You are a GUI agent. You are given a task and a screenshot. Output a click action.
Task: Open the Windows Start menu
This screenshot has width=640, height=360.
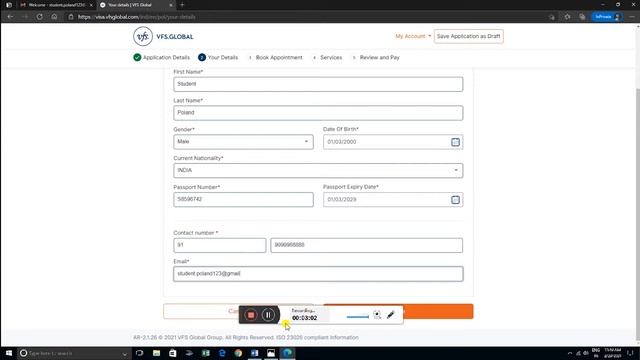tap(9, 353)
